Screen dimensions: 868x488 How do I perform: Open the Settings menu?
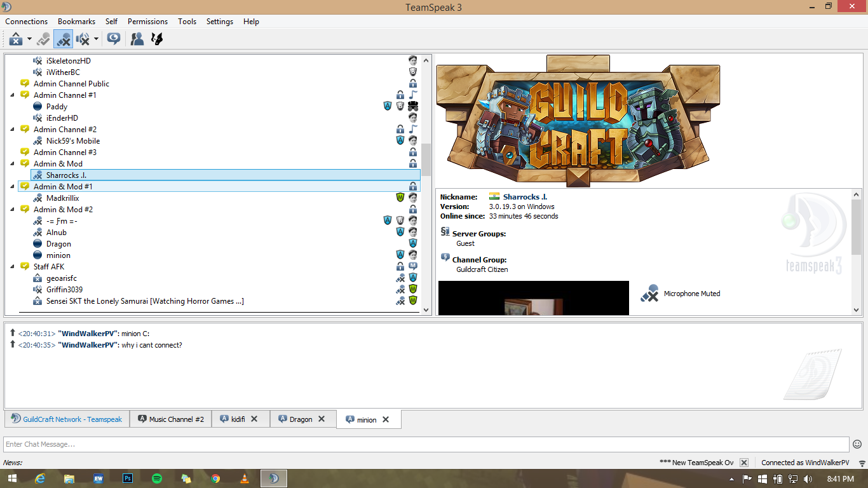pos(220,22)
